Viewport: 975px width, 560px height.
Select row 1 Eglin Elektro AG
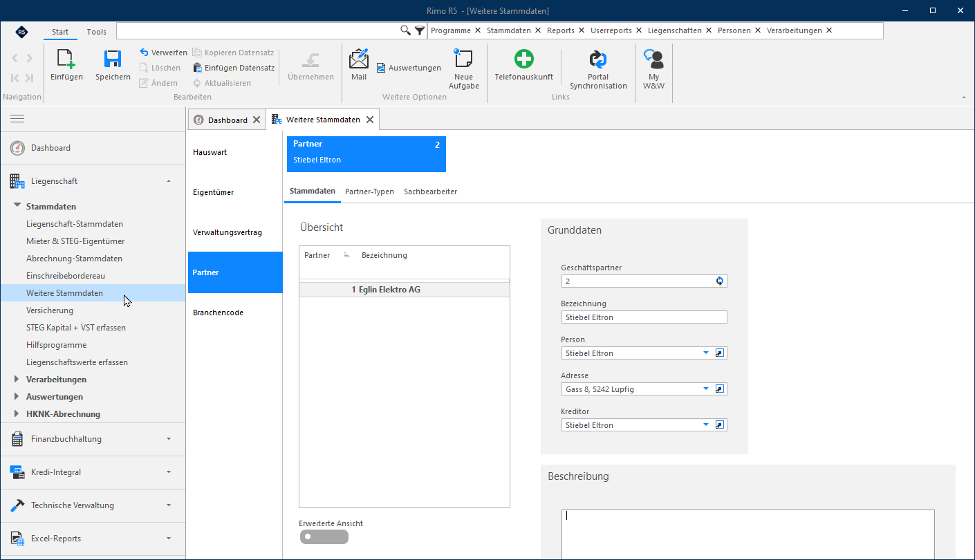(405, 290)
